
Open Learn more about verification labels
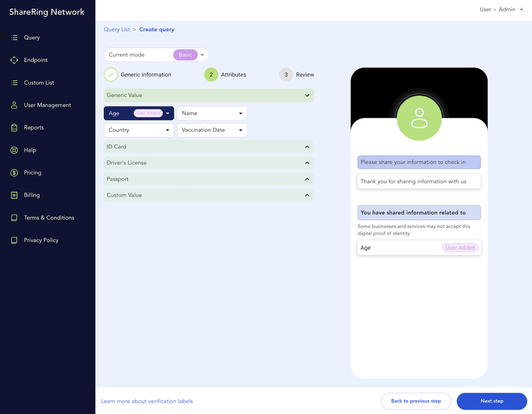[147, 401]
